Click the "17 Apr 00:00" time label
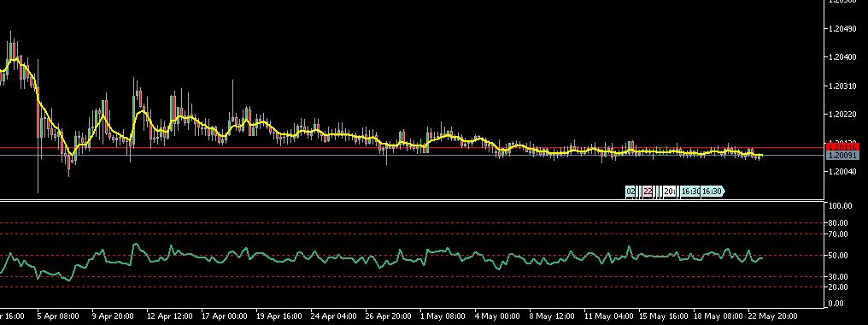Screen dimensions: 868x325 (224, 316)
